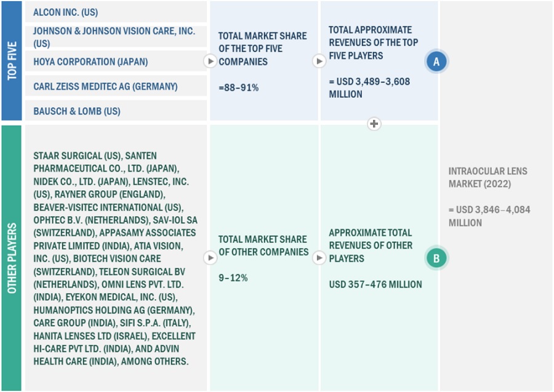Screen dimensions: 554x392
Task: Click the 9–12% other companies share
Action: [233, 278]
